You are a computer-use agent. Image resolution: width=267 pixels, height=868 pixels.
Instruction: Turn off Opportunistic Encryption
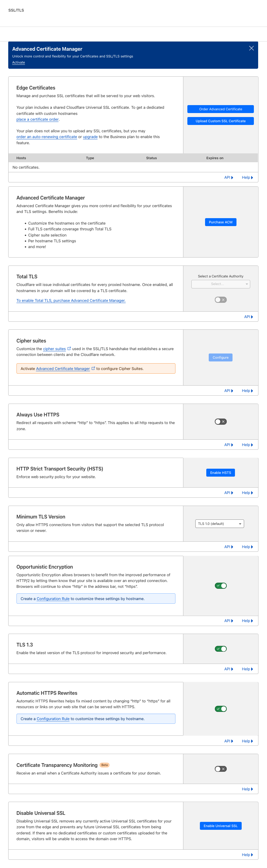(x=221, y=586)
